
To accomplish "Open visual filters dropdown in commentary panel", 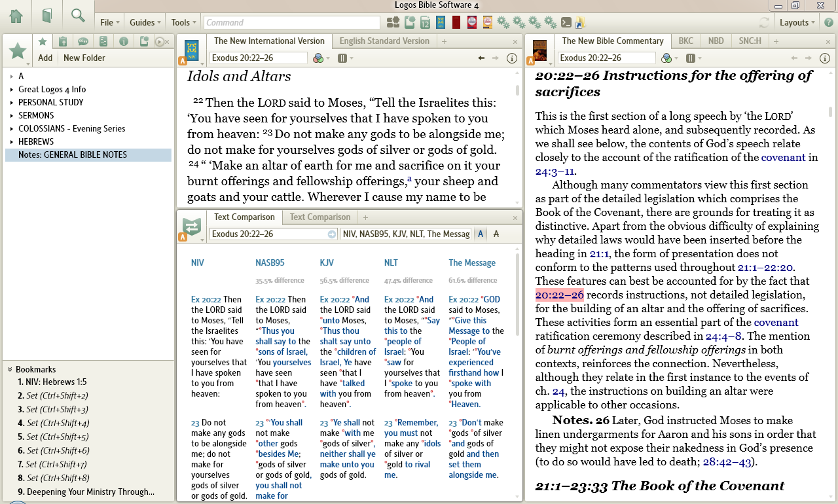I will [x=668, y=58].
